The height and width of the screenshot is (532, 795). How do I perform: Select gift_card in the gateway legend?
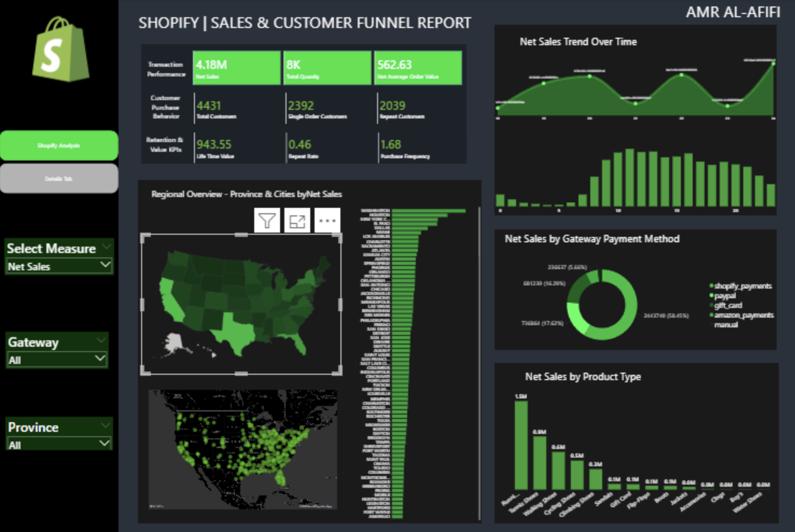(728, 305)
